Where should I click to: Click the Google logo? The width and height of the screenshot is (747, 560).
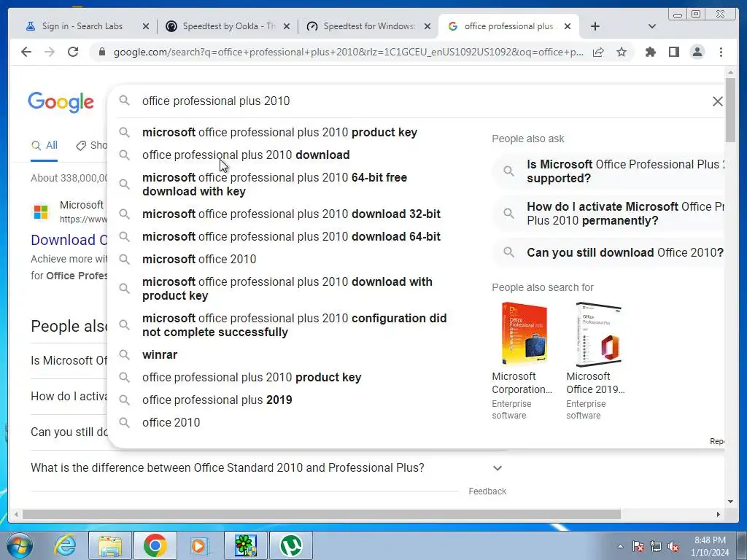[61, 102]
